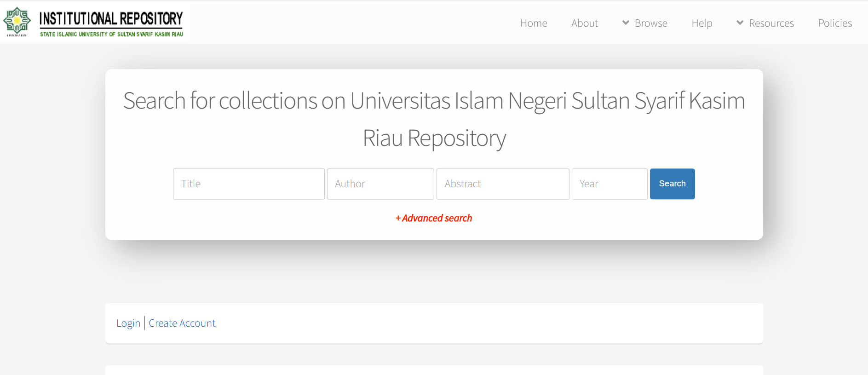Navigate to the Policies page
The height and width of the screenshot is (375, 868).
[x=834, y=23]
